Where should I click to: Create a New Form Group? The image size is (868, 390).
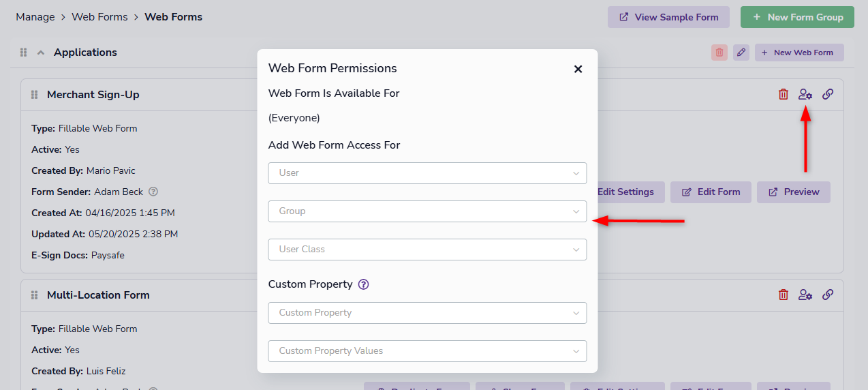[797, 17]
